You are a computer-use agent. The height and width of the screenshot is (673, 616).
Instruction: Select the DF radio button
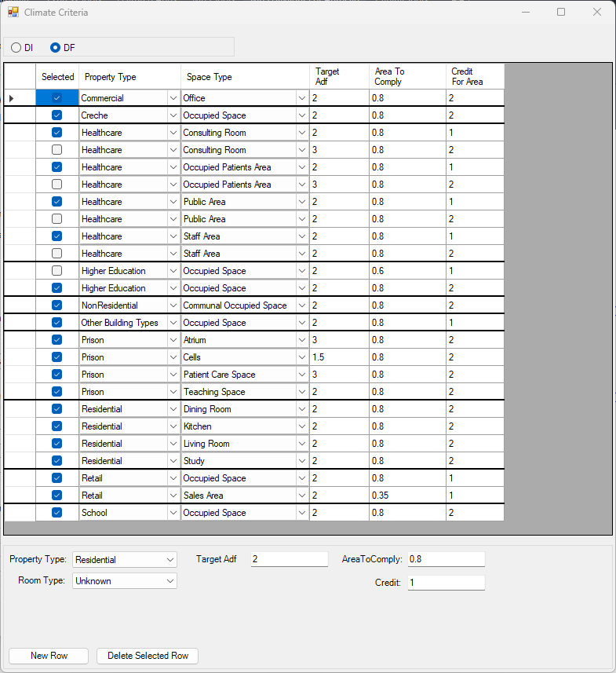coord(55,48)
